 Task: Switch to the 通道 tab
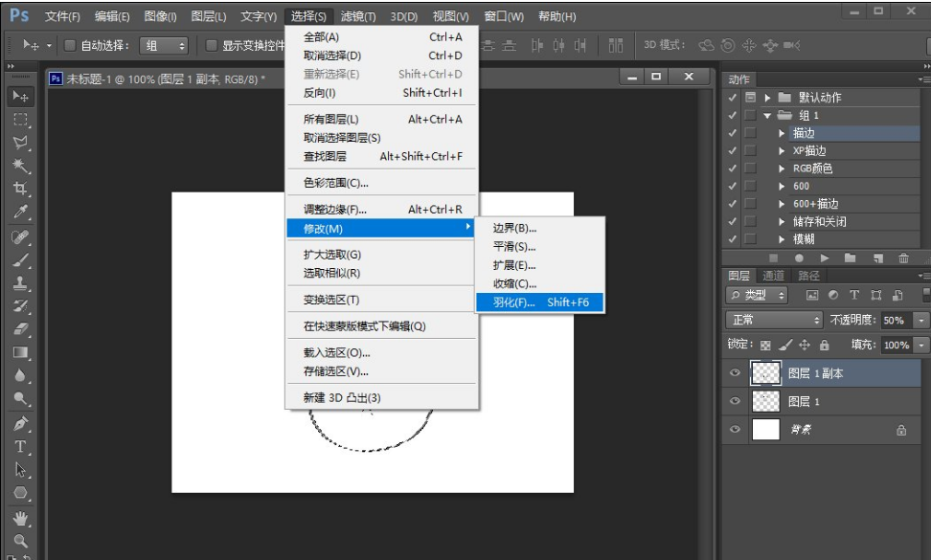773,276
